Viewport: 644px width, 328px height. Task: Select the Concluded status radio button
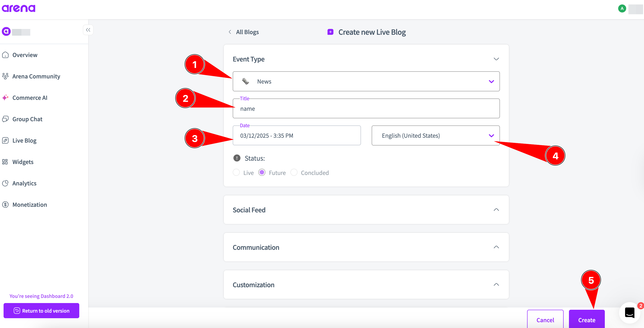(x=294, y=173)
